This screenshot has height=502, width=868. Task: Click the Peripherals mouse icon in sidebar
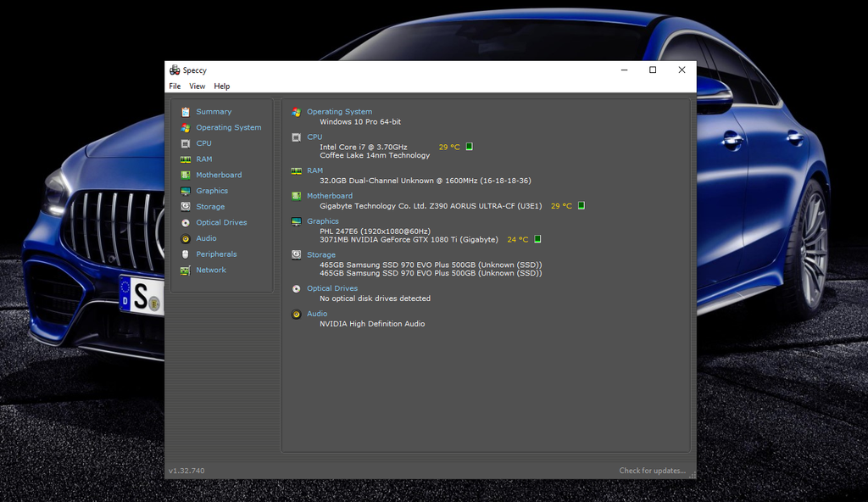(x=186, y=254)
